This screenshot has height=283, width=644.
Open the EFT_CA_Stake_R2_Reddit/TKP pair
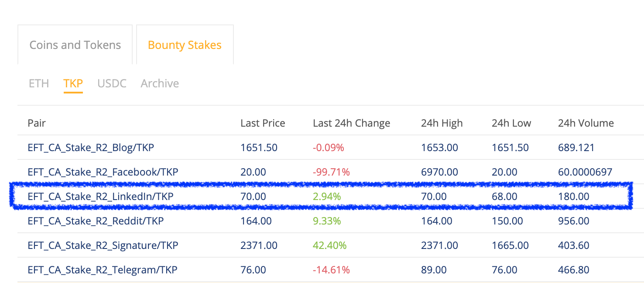(96, 221)
